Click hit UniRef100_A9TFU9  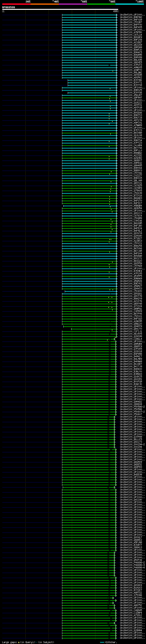[131, 108]
